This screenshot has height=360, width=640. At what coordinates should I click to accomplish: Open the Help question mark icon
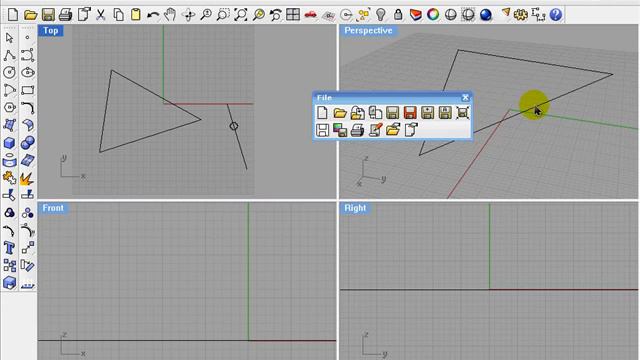click(556, 15)
